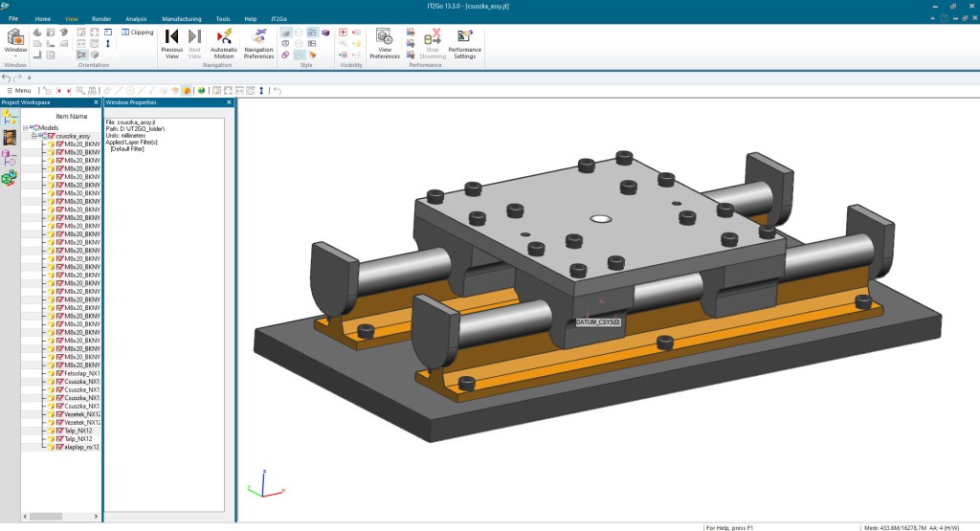Open Navigation Preferences
The width and height of the screenshot is (980, 531).
click(258, 44)
